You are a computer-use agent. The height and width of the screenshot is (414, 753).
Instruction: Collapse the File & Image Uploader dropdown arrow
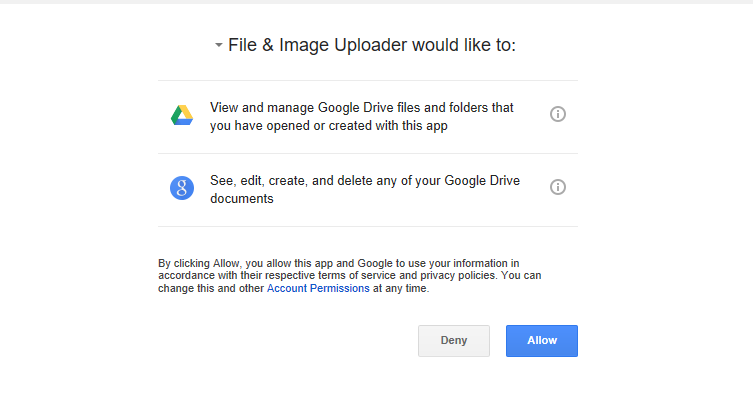point(219,45)
